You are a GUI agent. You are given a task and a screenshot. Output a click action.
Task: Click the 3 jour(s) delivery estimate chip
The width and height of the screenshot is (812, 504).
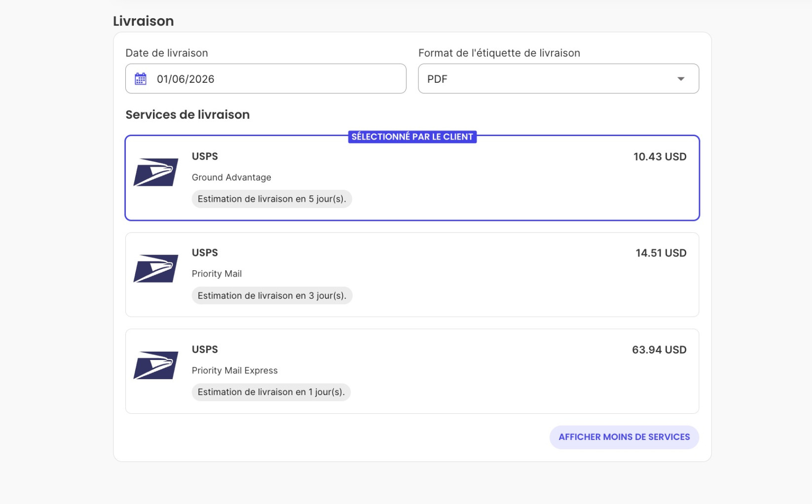[x=272, y=295]
